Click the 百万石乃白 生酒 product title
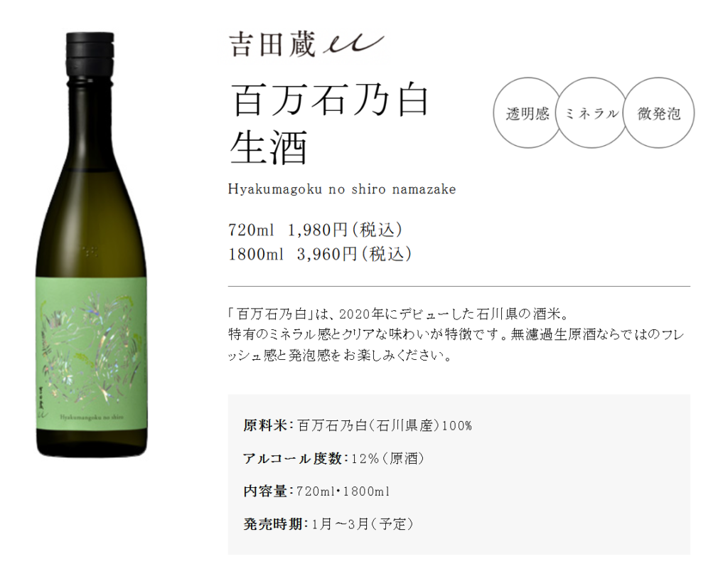 coord(330,124)
